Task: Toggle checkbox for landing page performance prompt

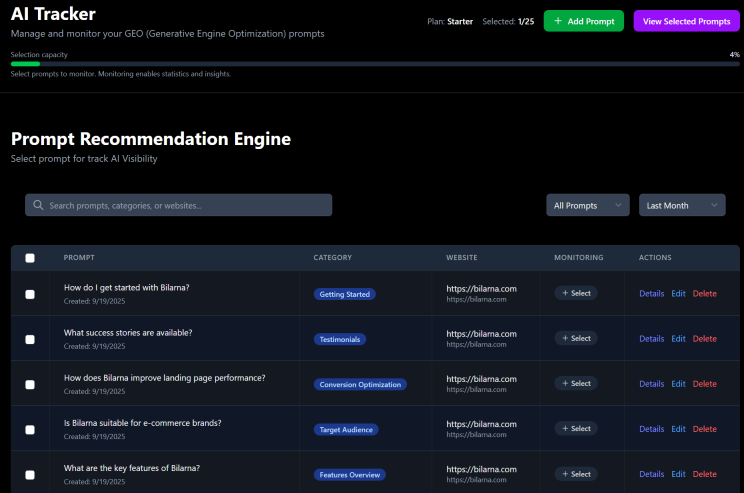Action: coord(30,384)
